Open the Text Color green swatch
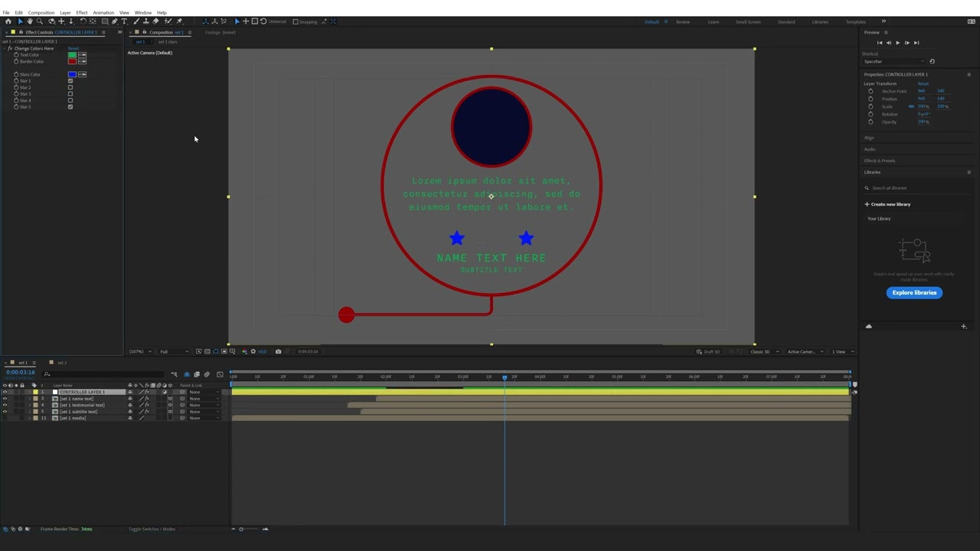Screen dimensions: 980x551 click(x=73, y=55)
